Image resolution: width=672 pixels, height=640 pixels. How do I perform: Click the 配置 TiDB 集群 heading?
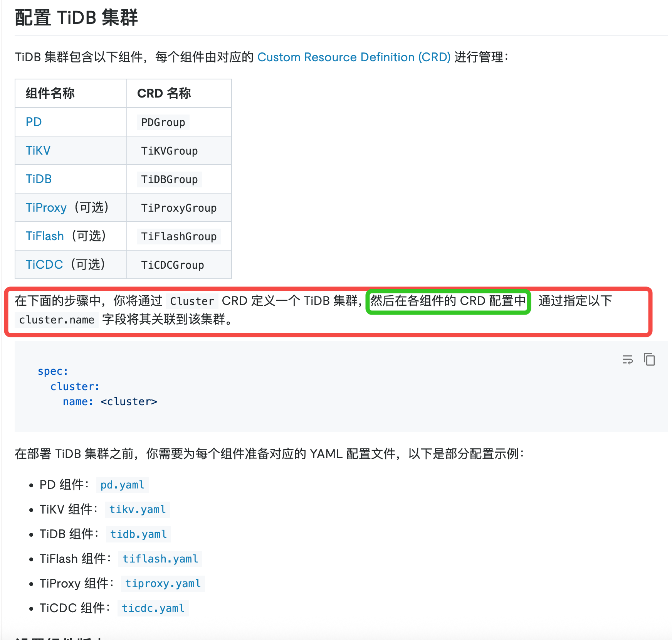pos(76,18)
